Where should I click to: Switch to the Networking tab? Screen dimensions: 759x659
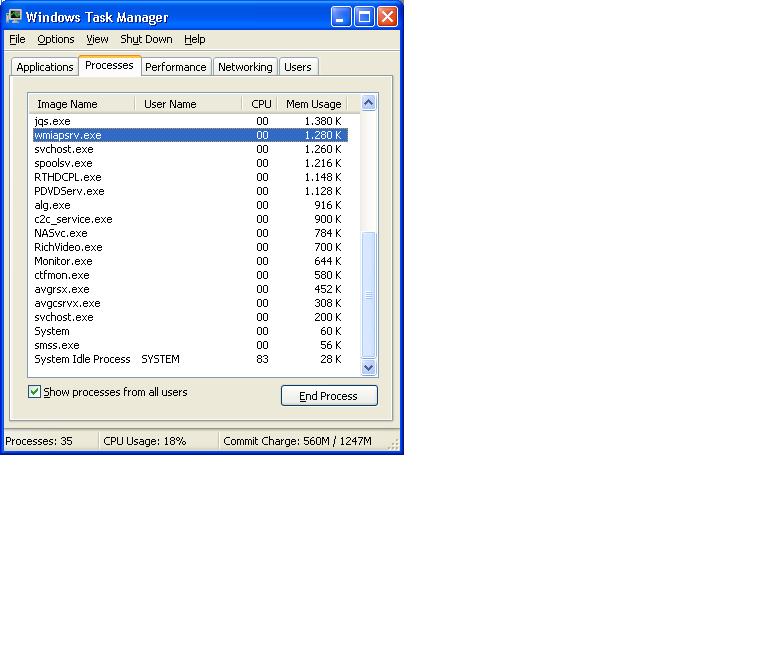(x=245, y=67)
